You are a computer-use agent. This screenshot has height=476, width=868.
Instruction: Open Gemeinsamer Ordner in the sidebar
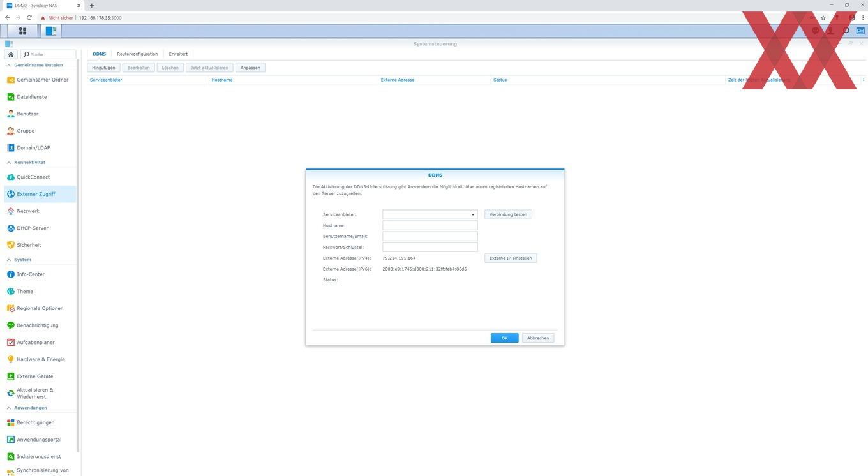tap(40, 80)
